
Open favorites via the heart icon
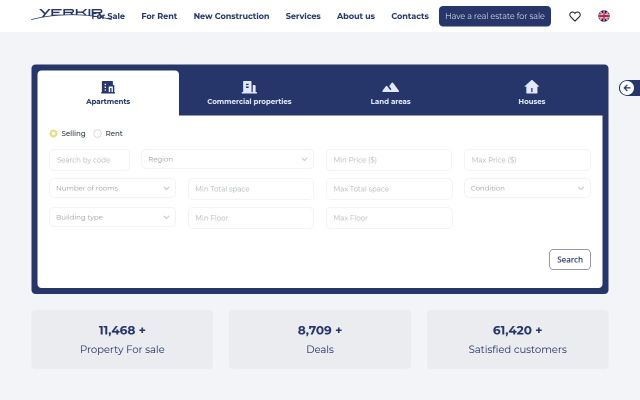tap(575, 16)
